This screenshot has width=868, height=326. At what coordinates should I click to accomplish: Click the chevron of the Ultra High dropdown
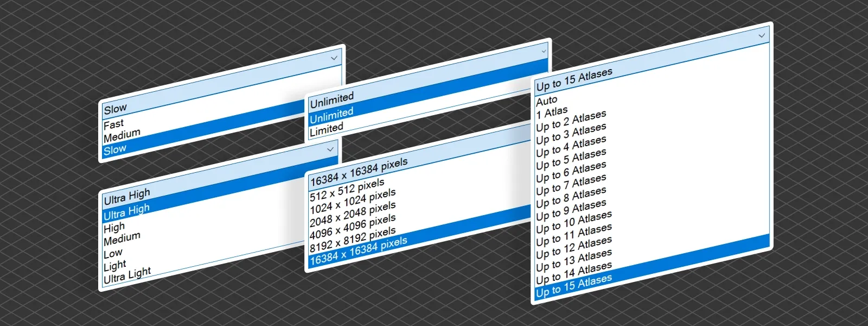330,149
